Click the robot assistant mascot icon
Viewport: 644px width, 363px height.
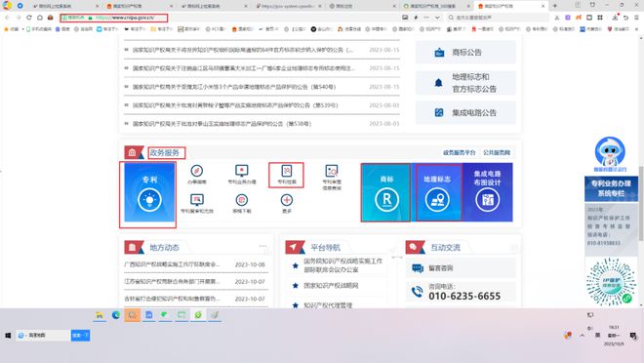(610, 154)
